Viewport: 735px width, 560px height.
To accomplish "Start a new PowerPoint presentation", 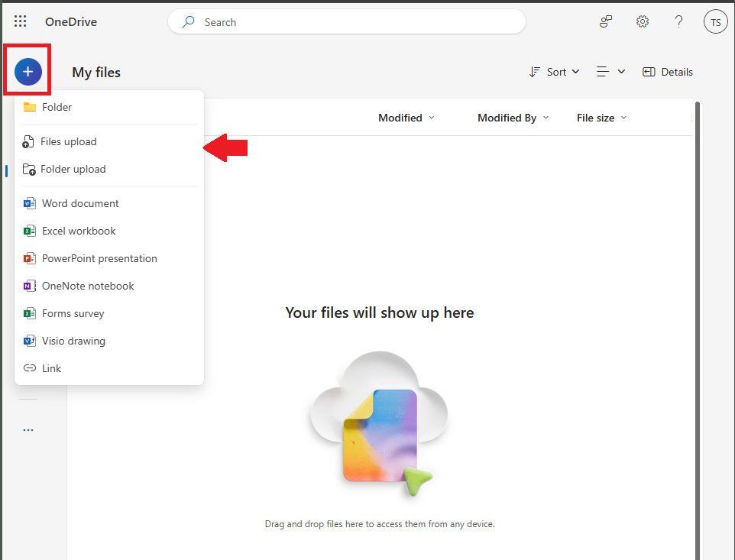I will 99,257.
